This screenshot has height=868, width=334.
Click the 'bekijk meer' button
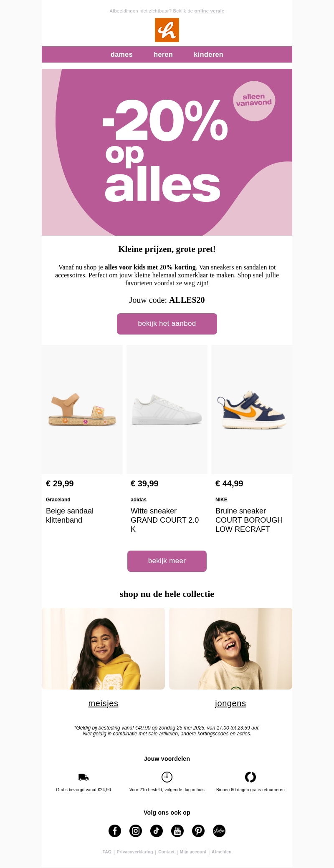pyautogui.click(x=167, y=561)
